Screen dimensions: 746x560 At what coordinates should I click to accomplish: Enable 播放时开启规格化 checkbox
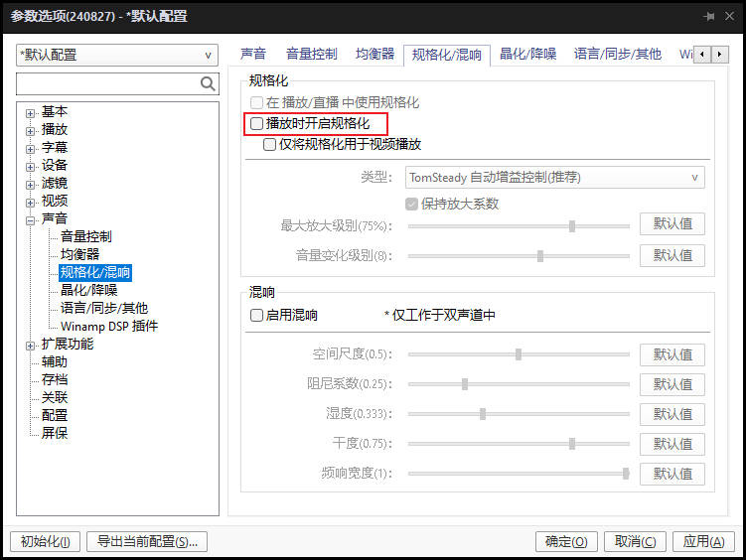point(256,123)
